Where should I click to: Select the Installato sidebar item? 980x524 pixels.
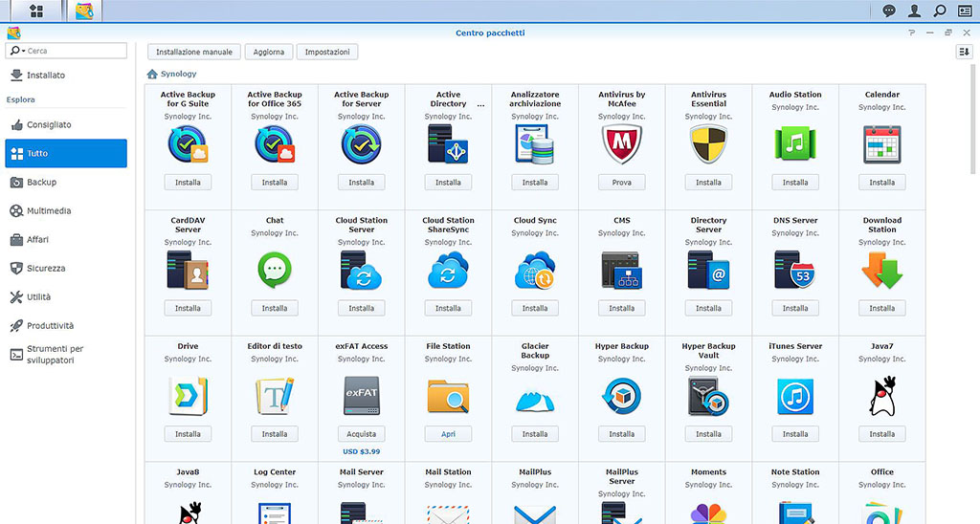(x=66, y=75)
